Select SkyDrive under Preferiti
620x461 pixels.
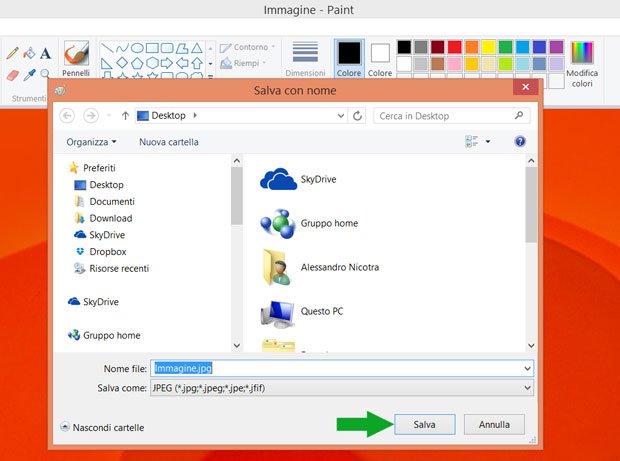100,235
